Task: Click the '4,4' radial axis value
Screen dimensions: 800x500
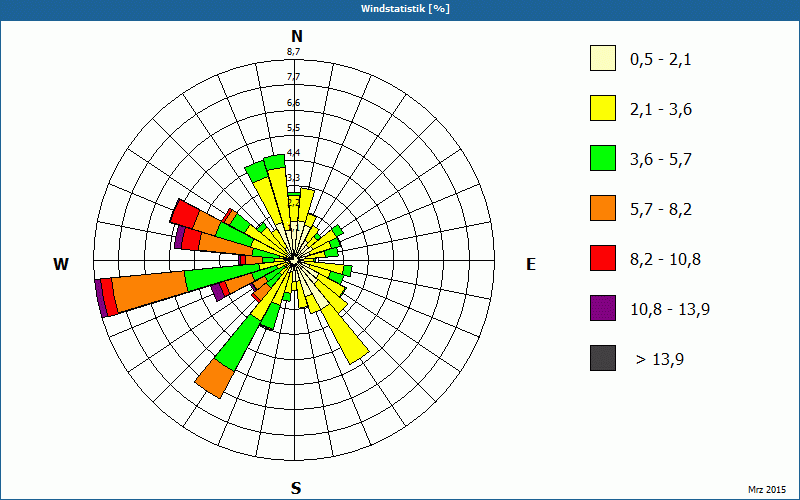Action: (293, 153)
